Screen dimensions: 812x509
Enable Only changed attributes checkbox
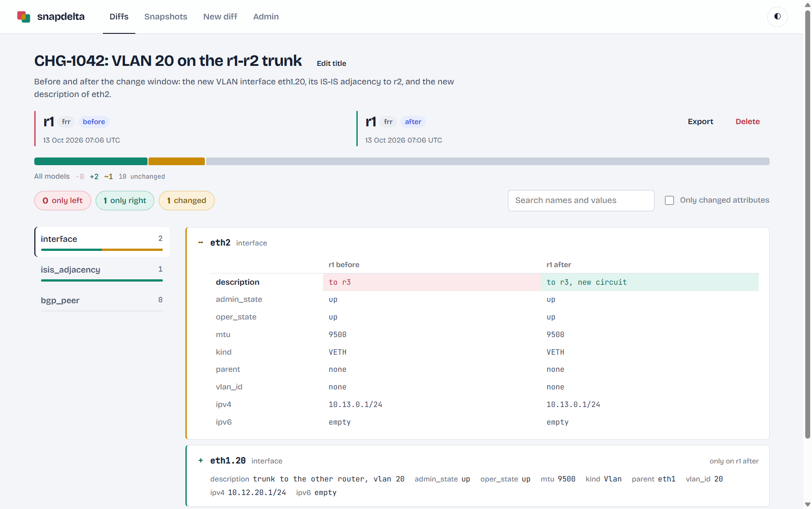(669, 200)
